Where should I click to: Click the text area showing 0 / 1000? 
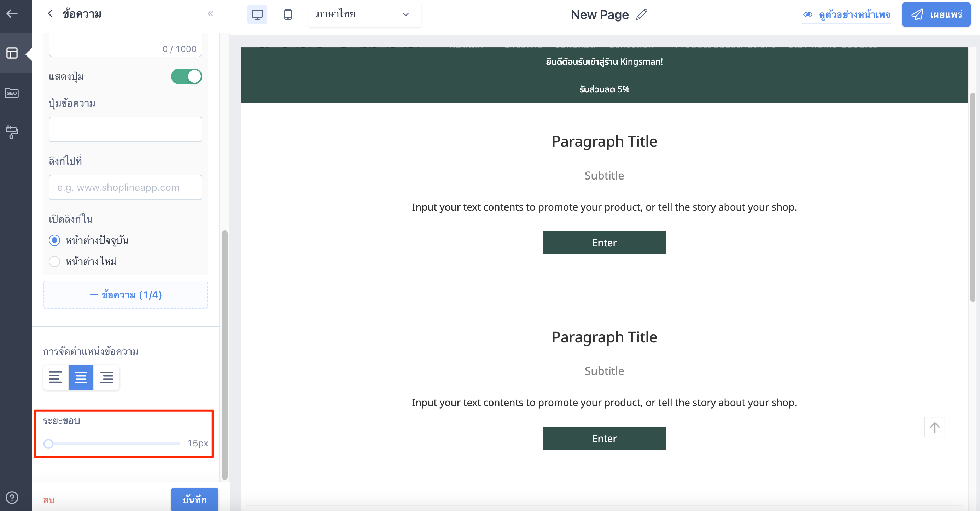tap(126, 45)
